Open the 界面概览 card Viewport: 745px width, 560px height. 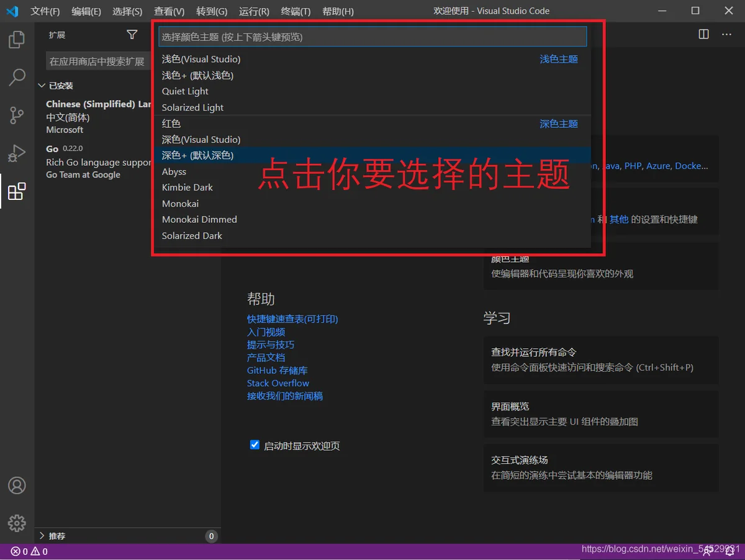(601, 413)
